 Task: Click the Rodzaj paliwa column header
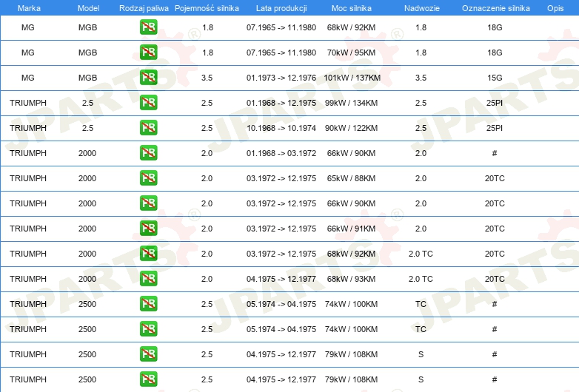(144, 8)
